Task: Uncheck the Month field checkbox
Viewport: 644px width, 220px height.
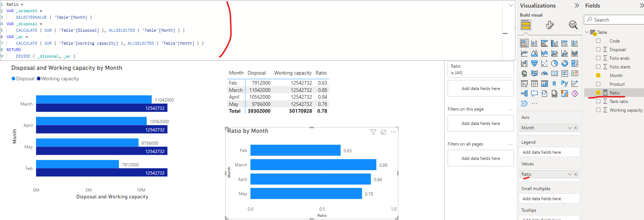Action: (x=598, y=75)
